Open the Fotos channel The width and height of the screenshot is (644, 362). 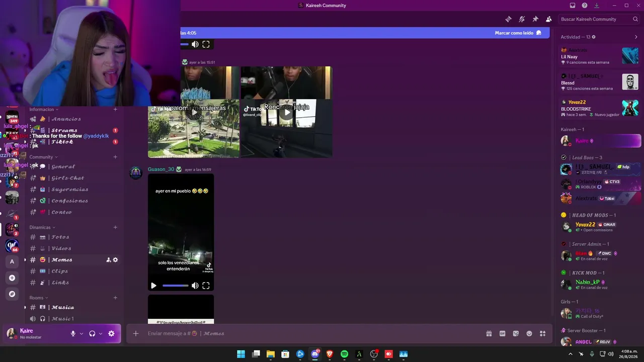pyautogui.click(x=73, y=237)
